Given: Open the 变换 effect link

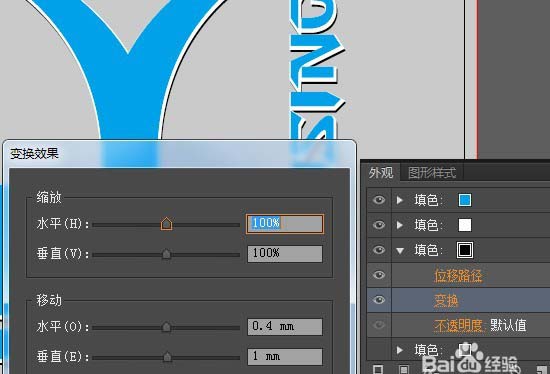Looking at the screenshot, I should (x=446, y=300).
